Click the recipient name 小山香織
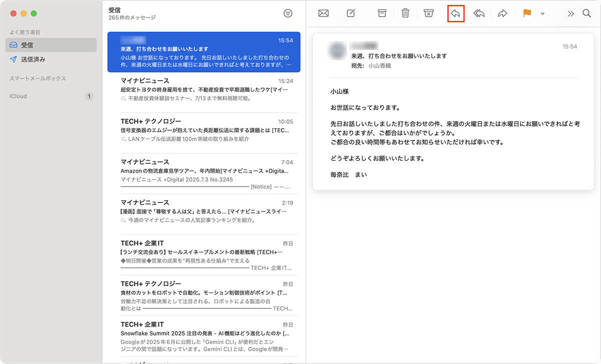Image resolution: width=601 pixels, height=364 pixels. [380, 66]
